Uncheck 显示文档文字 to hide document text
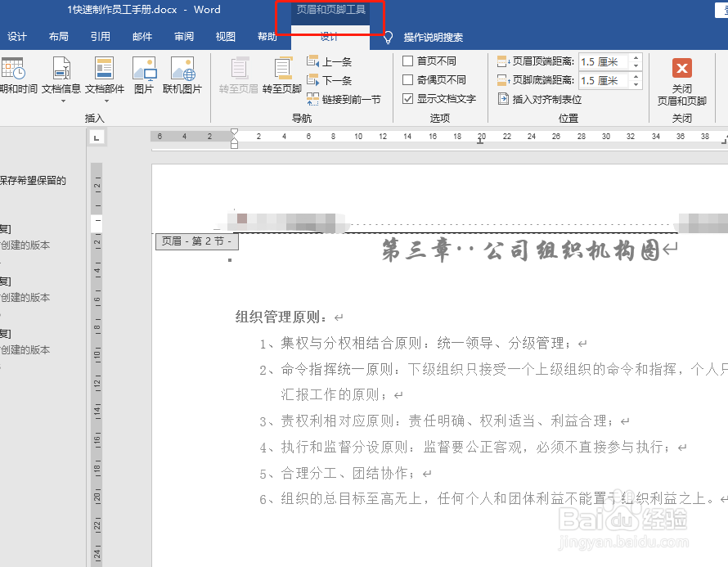This screenshot has height=567, width=728. [407, 98]
